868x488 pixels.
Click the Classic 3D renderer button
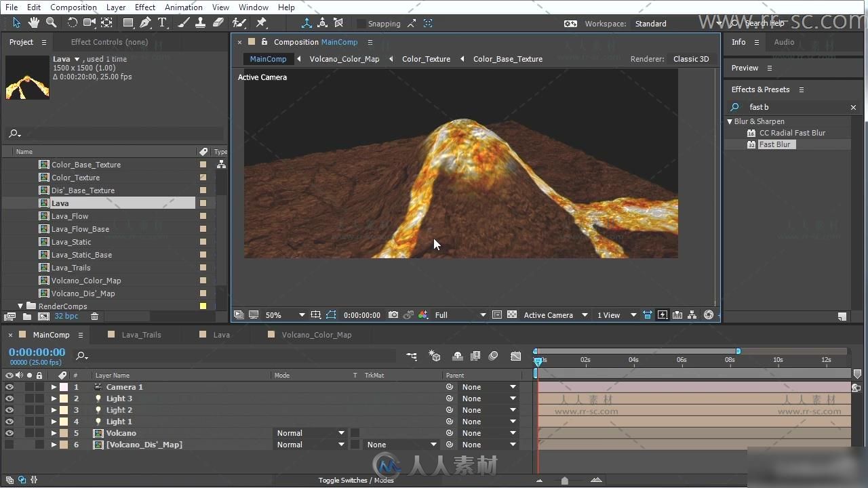click(x=691, y=59)
